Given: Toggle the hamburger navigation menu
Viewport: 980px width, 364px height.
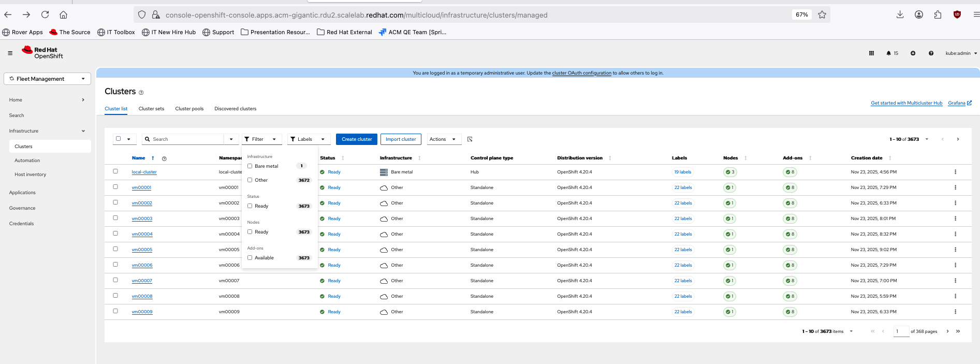Looking at the screenshot, I should pyautogui.click(x=10, y=53).
